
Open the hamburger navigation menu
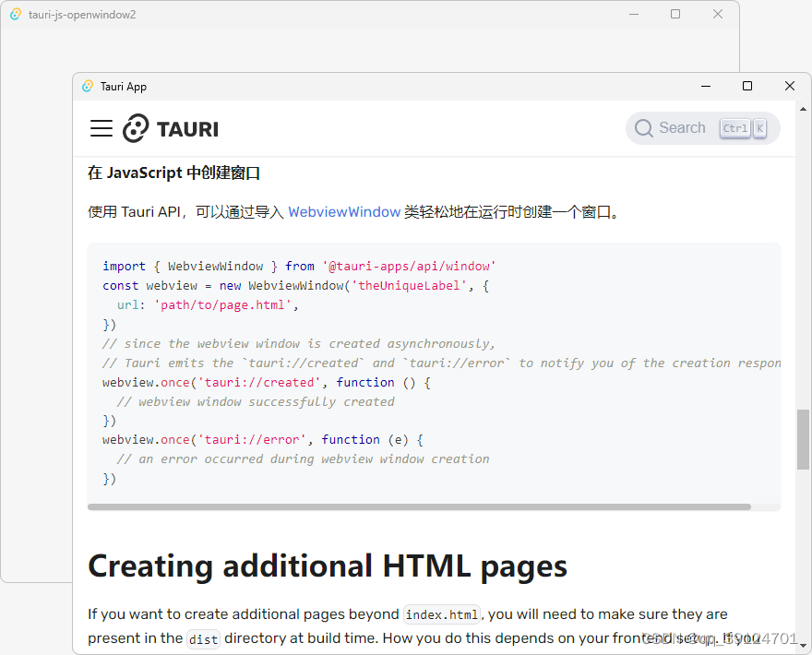(x=101, y=128)
